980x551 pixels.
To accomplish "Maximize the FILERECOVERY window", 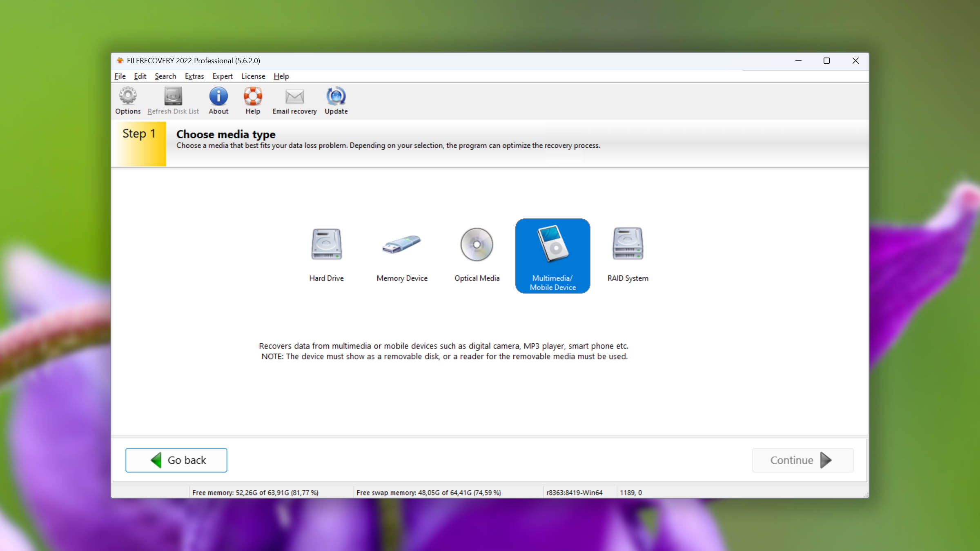I will [826, 61].
